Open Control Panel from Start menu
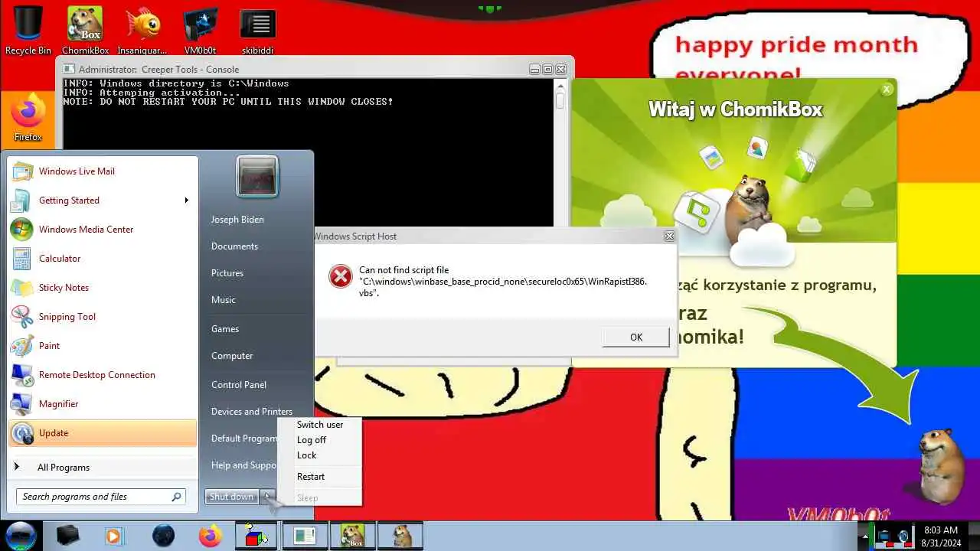The height and width of the screenshot is (551, 980). (239, 385)
